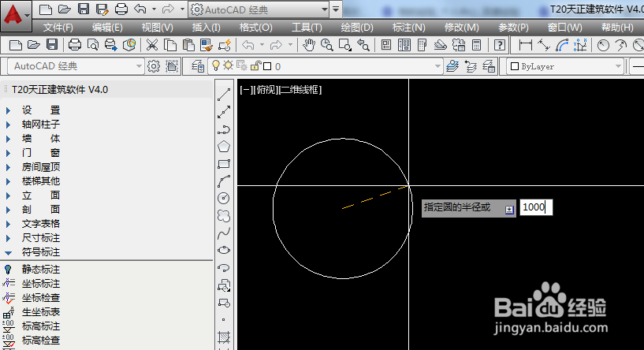
Task: Select the Spline tool
Action: [224, 233]
